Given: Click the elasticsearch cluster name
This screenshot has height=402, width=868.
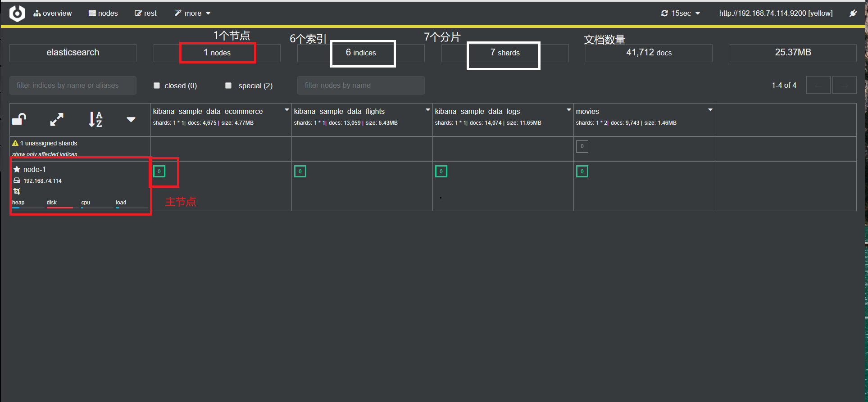Looking at the screenshot, I should [73, 53].
